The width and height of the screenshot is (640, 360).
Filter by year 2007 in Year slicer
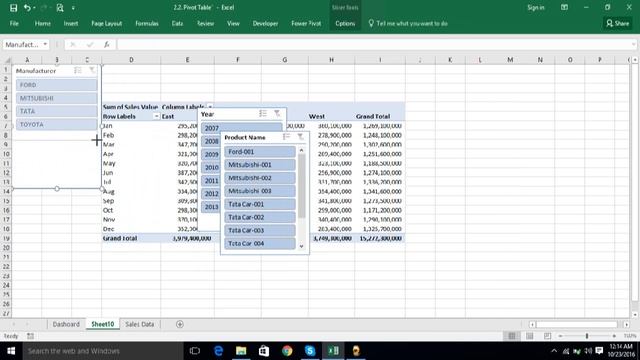pos(241,128)
